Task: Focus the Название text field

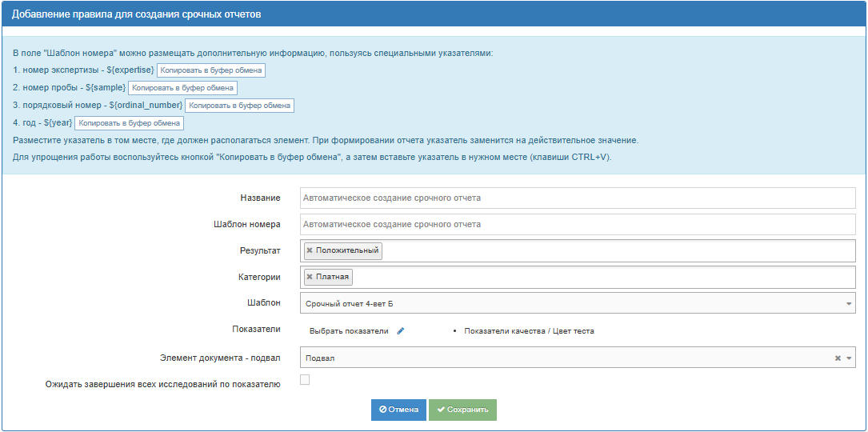Action: point(578,198)
